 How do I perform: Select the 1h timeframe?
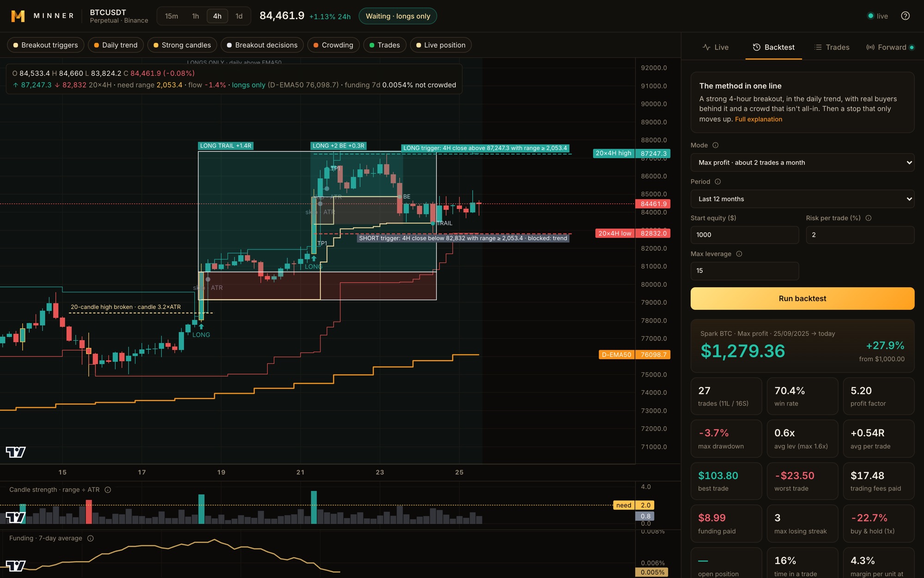coord(195,16)
